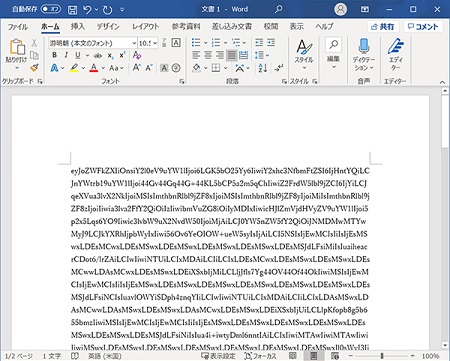Viewport: 450px width, 361px height.
Task: Click the 共有 share button
Action: 383,27
